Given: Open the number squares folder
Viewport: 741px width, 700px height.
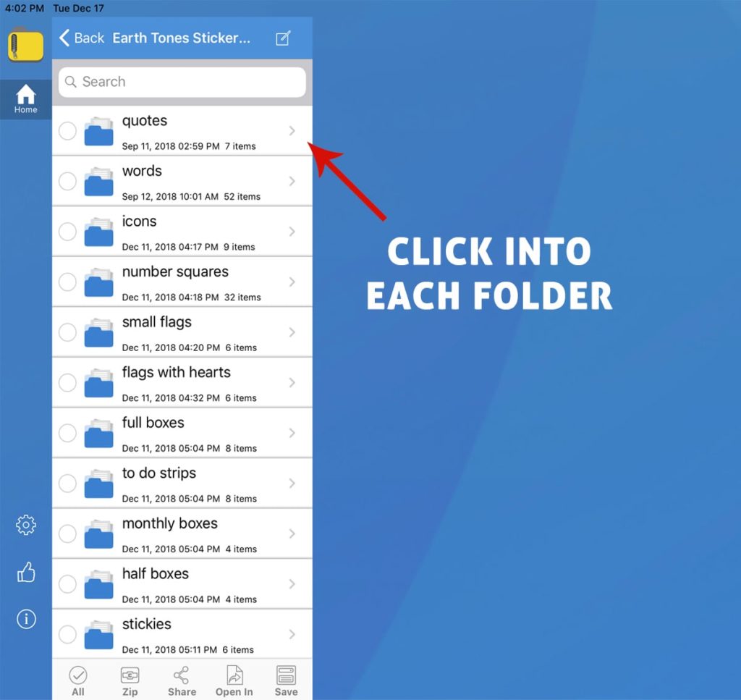Looking at the screenshot, I should pyautogui.click(x=175, y=282).
